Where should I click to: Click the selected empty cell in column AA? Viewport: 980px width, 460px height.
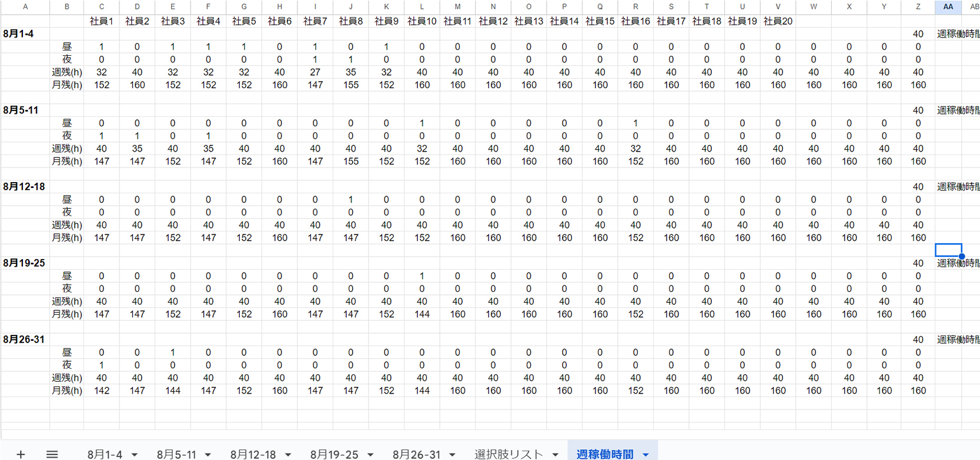[948, 250]
